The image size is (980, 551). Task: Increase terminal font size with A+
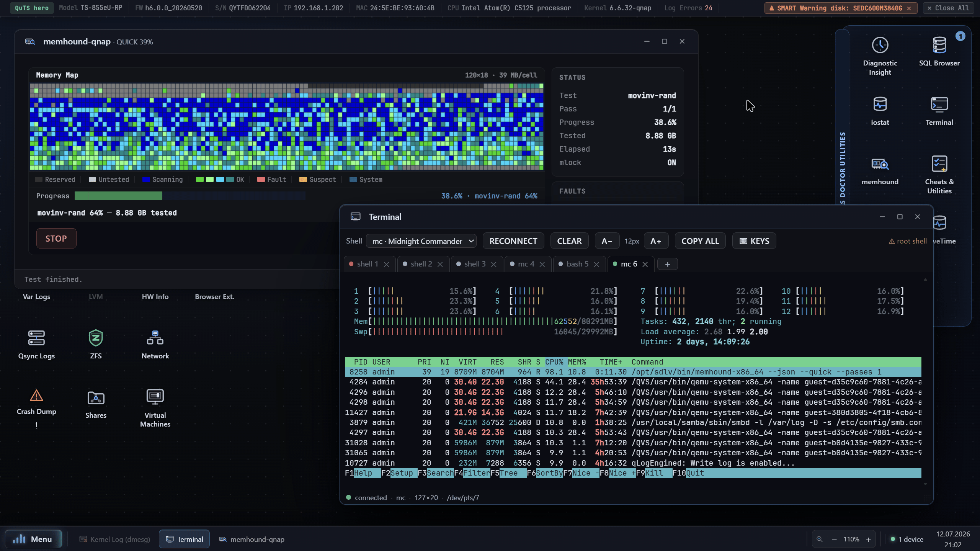click(656, 241)
